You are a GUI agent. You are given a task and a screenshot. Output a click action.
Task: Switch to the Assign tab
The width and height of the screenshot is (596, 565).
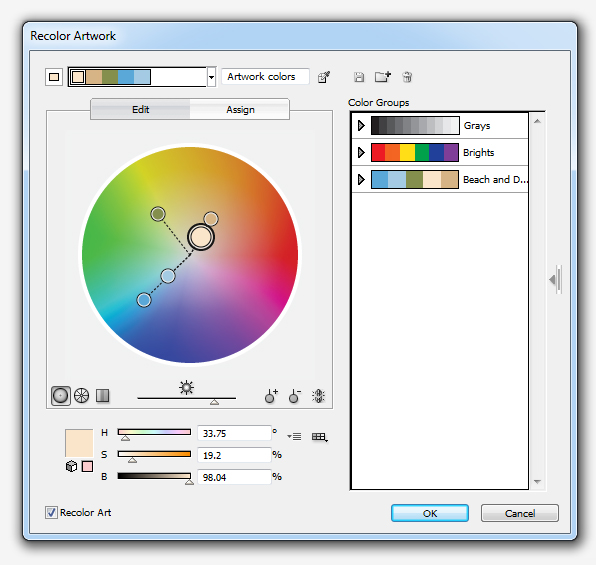pos(240,110)
